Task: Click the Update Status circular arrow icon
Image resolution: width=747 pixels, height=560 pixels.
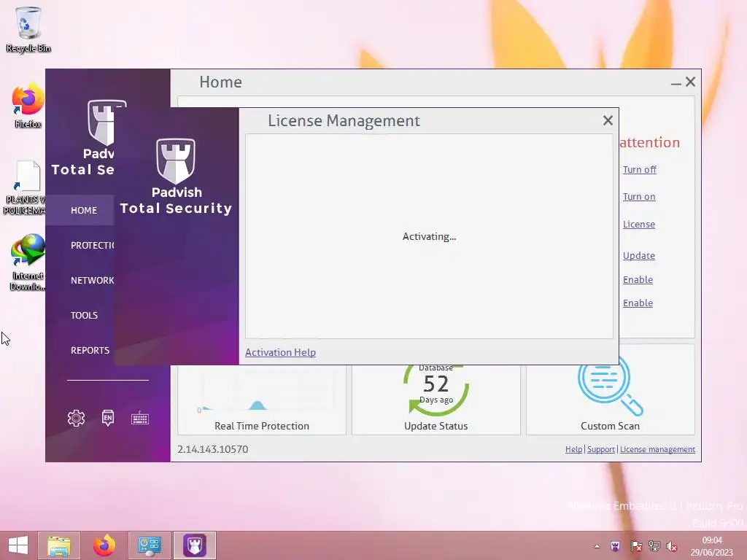Action: click(x=436, y=389)
